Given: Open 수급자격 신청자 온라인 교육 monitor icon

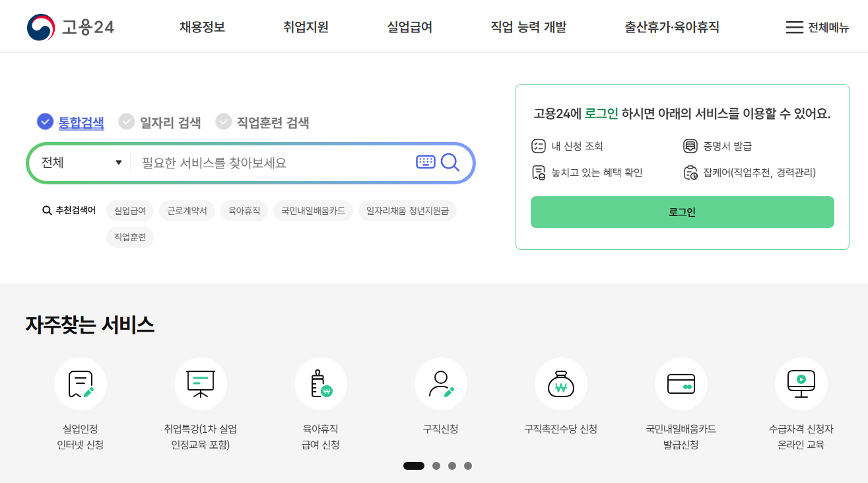Looking at the screenshot, I should tap(801, 384).
